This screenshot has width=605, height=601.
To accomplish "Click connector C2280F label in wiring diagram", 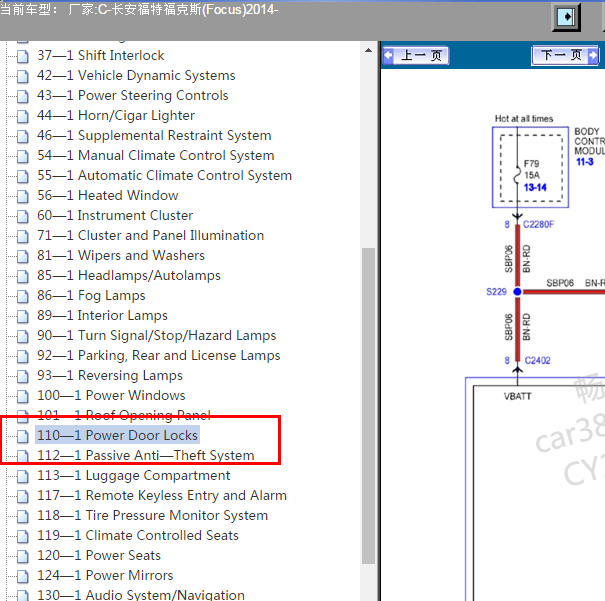I will [538, 225].
